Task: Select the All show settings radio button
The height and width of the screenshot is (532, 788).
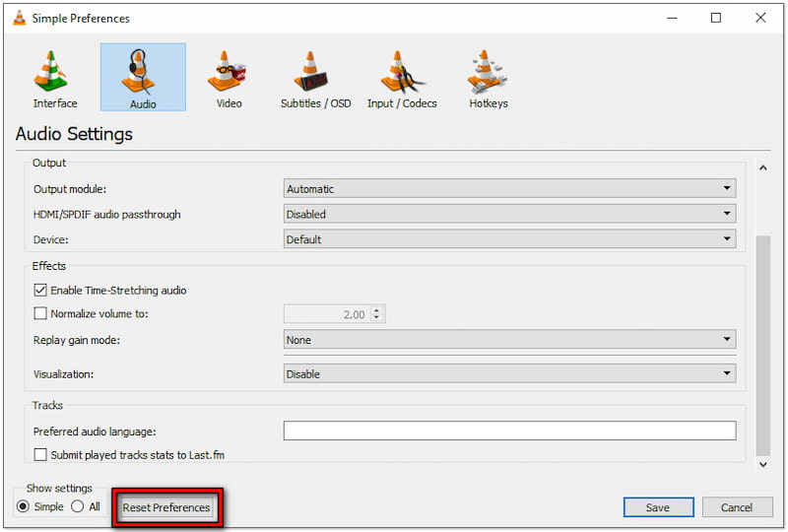Action: (x=78, y=507)
